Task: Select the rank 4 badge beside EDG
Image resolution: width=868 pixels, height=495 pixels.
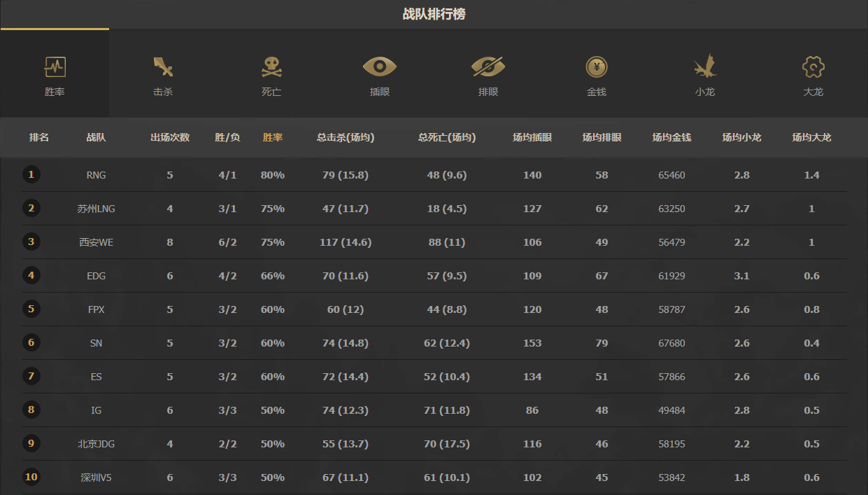Action: (x=31, y=275)
